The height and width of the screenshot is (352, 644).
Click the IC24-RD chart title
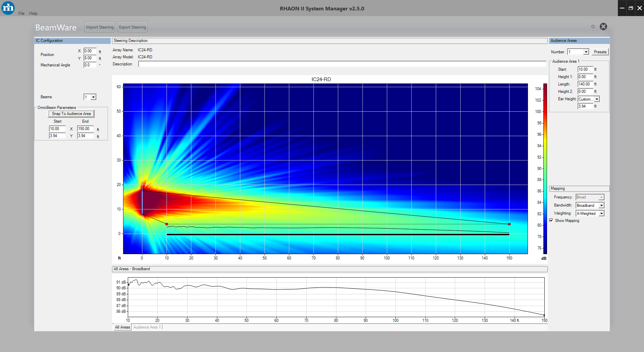[321, 79]
